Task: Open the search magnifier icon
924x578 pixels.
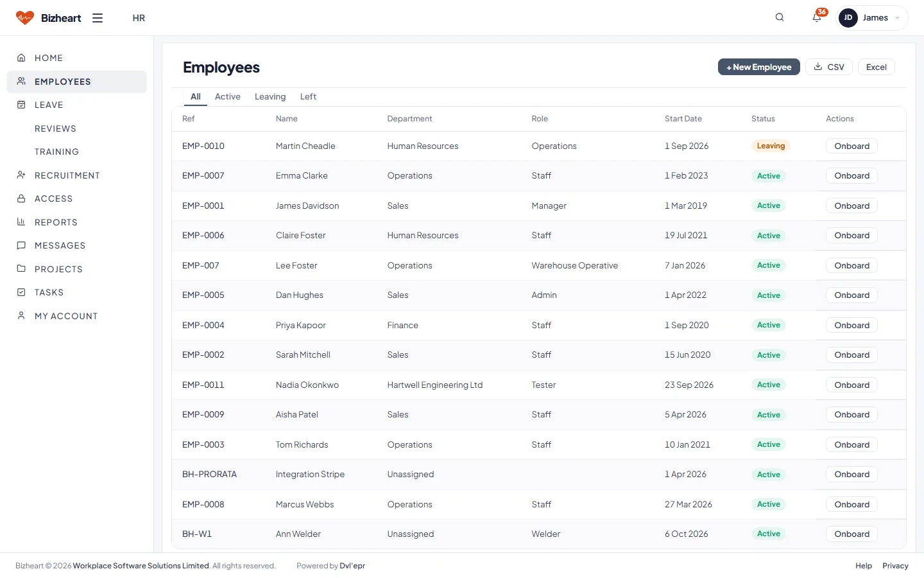Action: [780, 17]
